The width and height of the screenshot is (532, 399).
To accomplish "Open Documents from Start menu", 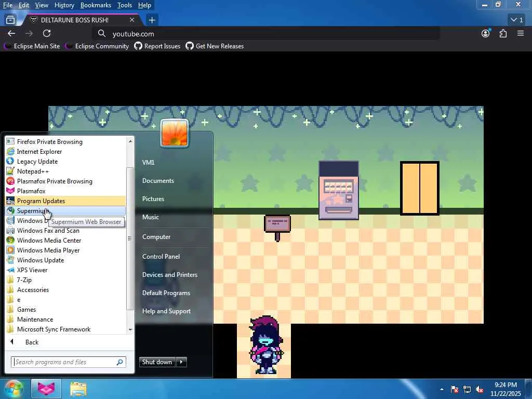I will click(158, 181).
